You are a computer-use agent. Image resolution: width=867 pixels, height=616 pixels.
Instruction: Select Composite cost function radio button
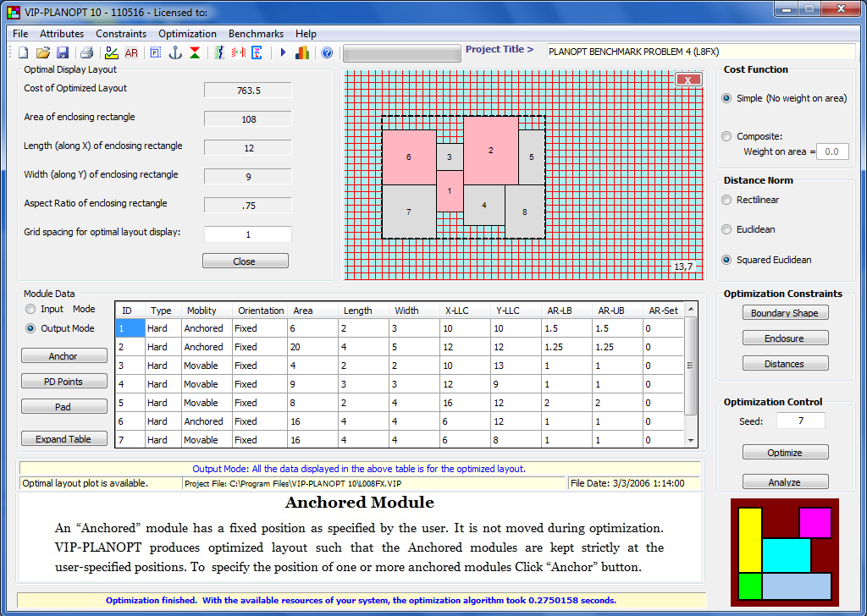pyautogui.click(x=726, y=136)
